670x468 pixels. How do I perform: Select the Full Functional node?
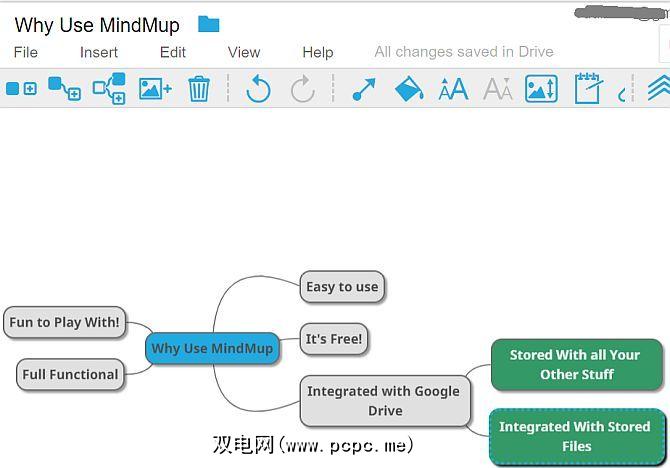tap(71, 374)
